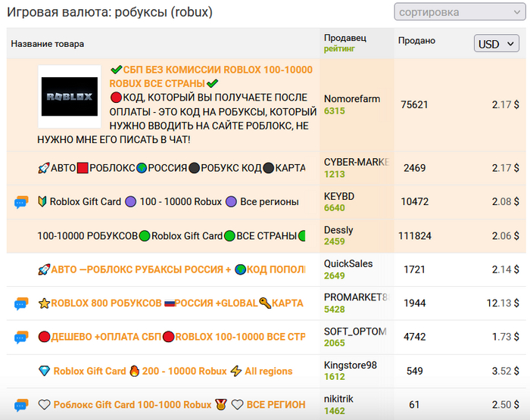Screen dimensions: 530x420
Task: Click the Продано column header
Action: [x=416, y=41]
